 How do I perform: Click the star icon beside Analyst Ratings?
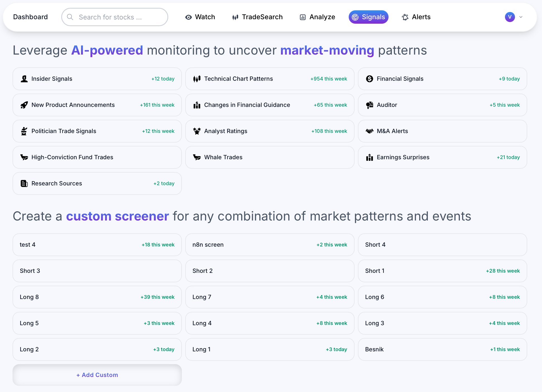pyautogui.click(x=197, y=131)
